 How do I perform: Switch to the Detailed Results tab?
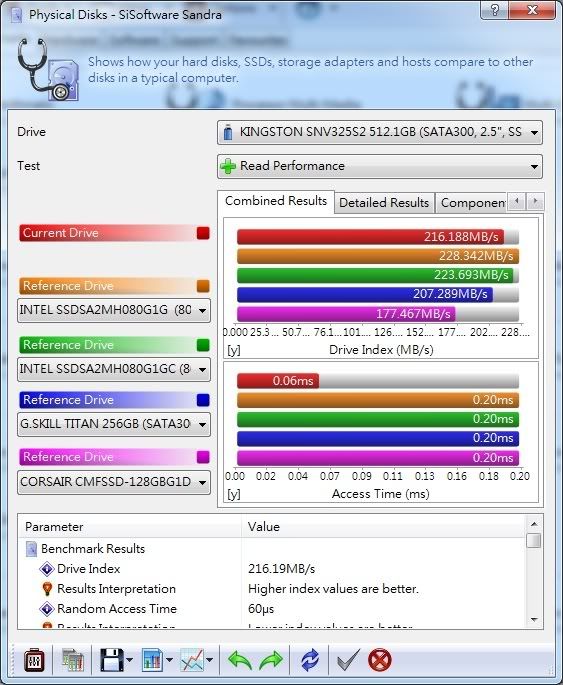click(384, 203)
